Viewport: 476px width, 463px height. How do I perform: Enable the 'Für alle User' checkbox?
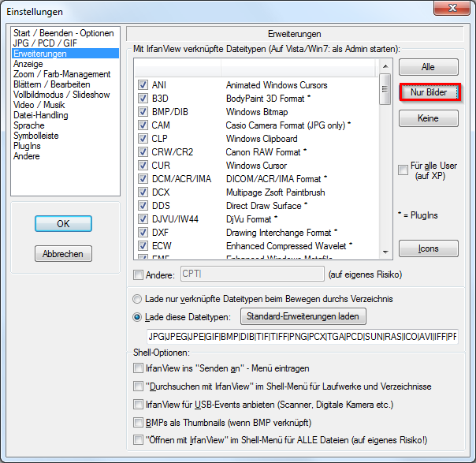coord(403,170)
